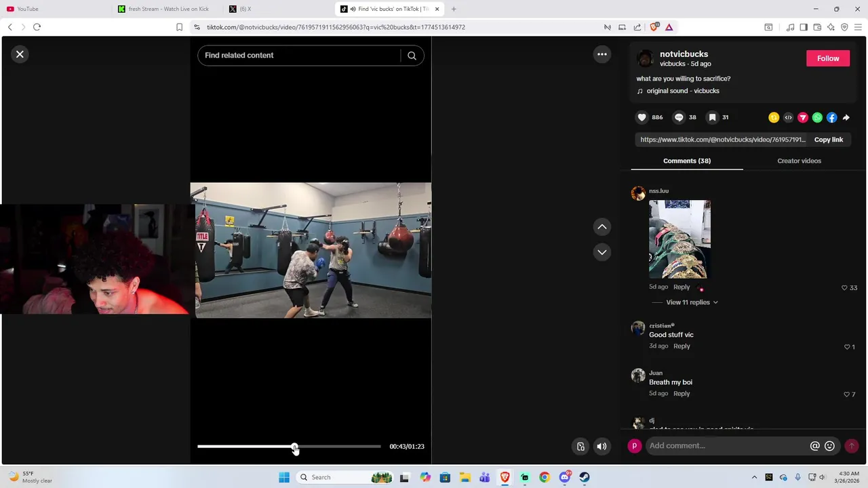Open Brave Shields lion icon
Image resolution: width=868 pixels, height=488 pixels.
point(654,27)
